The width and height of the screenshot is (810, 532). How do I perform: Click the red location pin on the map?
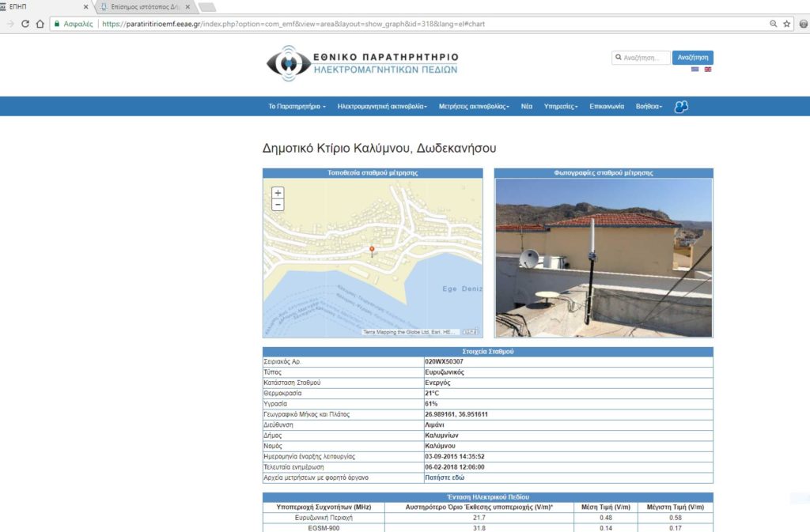pyautogui.click(x=372, y=250)
